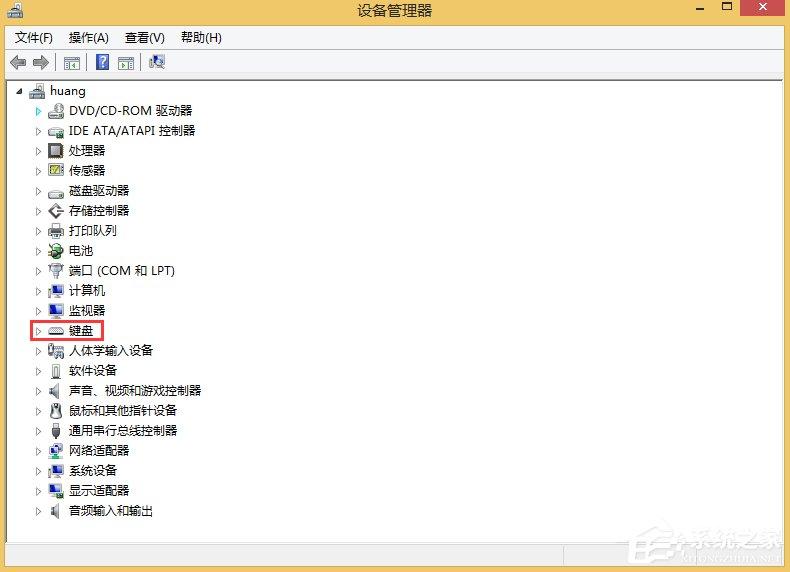Minimize the 设备管理器 window

(700, 9)
